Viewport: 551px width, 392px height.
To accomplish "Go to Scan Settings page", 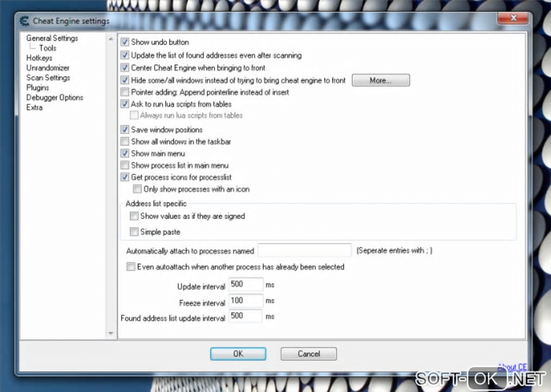I will coord(48,78).
